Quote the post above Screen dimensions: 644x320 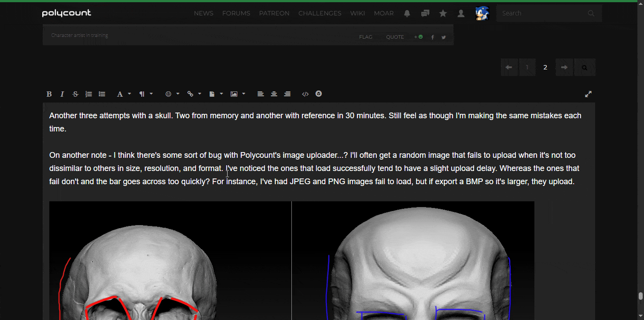[395, 37]
